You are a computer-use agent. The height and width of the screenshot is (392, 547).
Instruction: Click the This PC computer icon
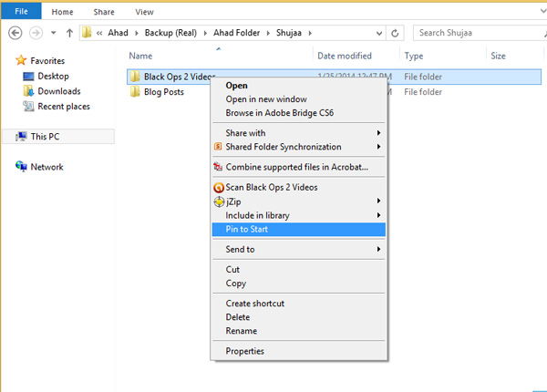21,137
